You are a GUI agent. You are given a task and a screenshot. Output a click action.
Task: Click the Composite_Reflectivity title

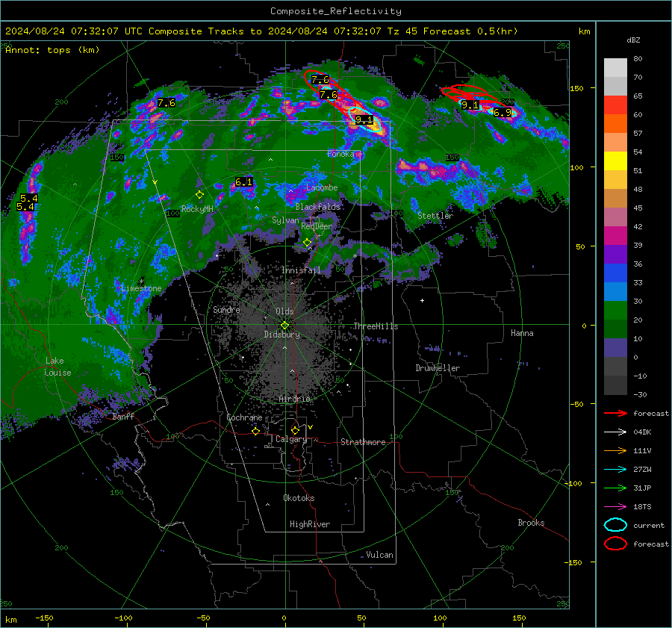336,11
